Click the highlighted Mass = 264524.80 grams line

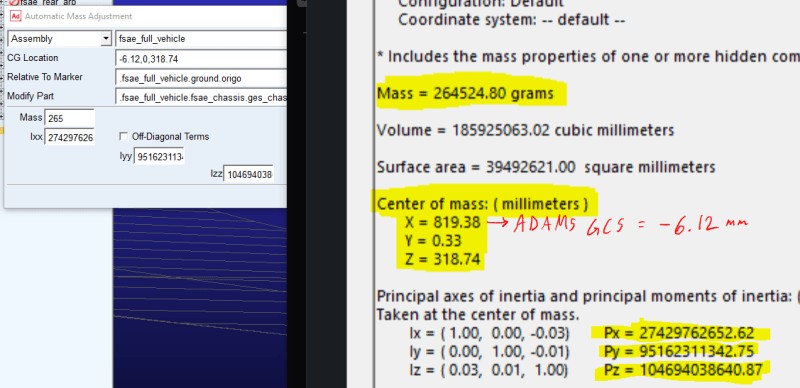(465, 93)
